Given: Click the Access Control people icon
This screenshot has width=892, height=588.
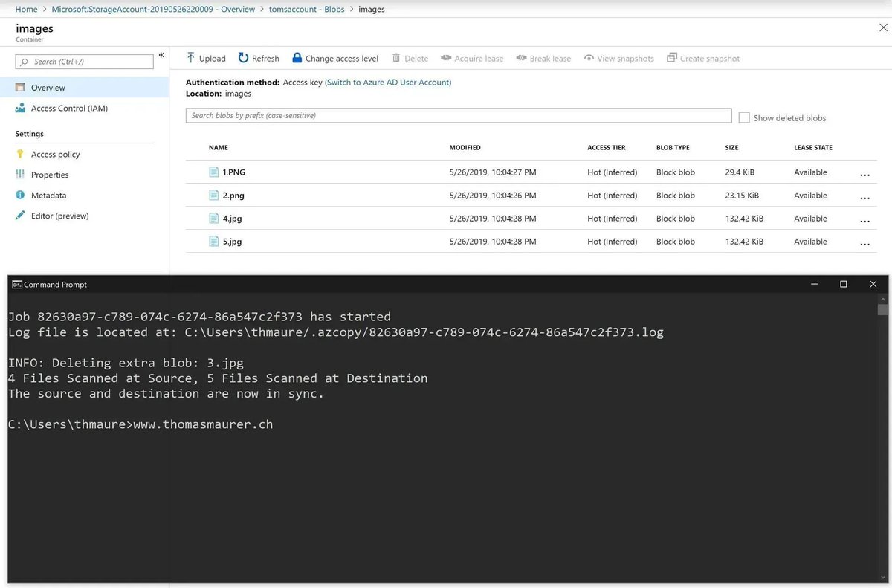Looking at the screenshot, I should (20, 108).
